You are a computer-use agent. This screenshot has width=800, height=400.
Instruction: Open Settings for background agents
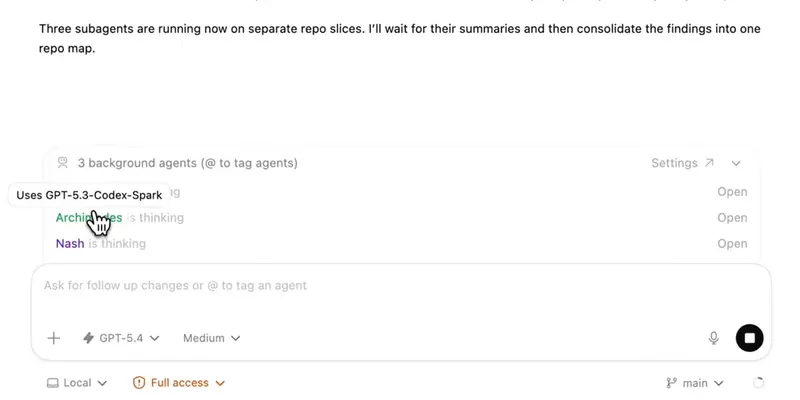(682, 163)
